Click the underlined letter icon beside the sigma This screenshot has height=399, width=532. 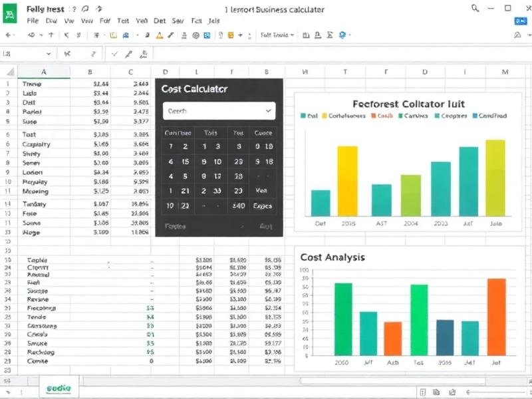pos(318,35)
